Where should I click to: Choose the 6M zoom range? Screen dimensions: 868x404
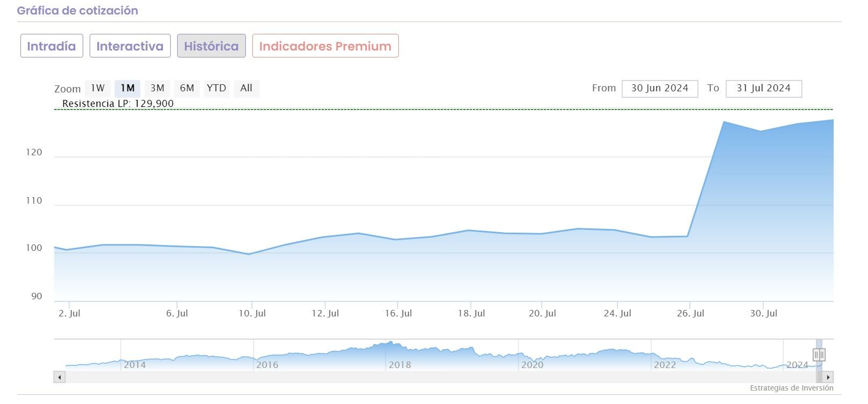(187, 88)
